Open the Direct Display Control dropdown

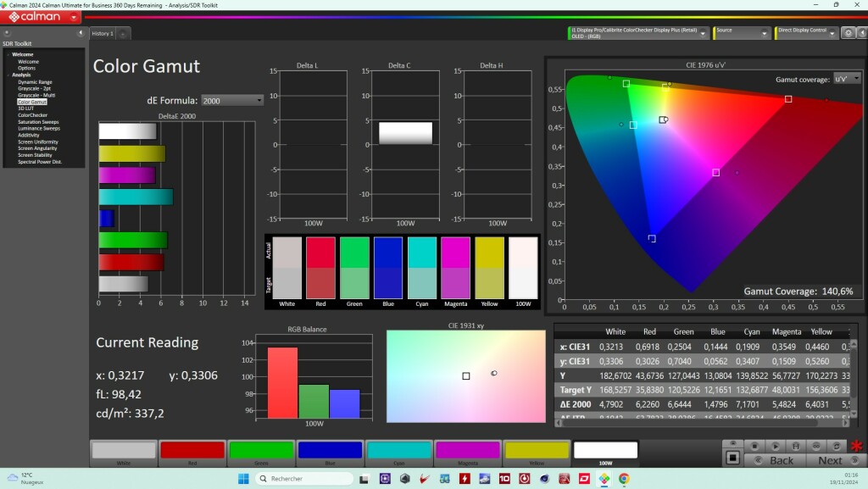806,33
